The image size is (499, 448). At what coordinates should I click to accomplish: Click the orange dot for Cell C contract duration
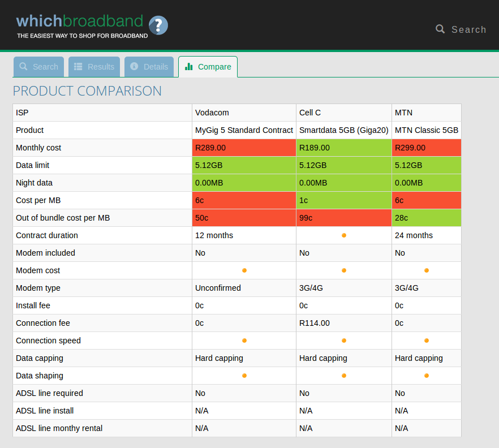point(344,235)
